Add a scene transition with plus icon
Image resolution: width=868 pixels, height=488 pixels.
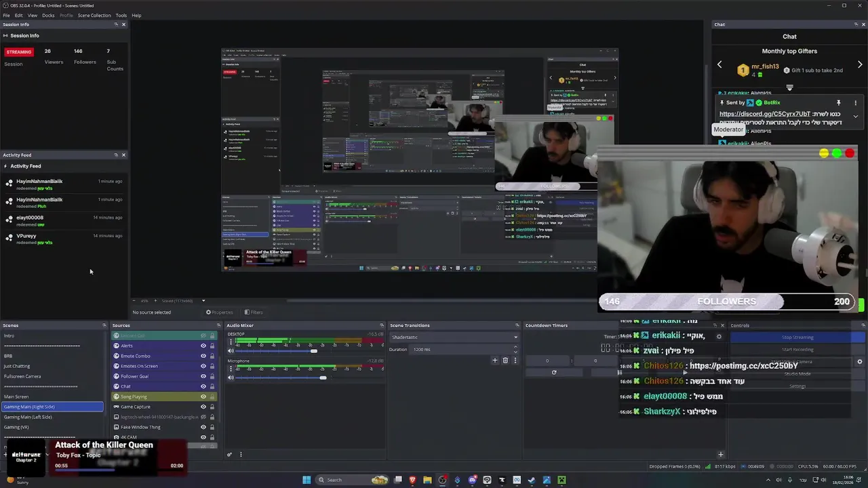coord(495,361)
